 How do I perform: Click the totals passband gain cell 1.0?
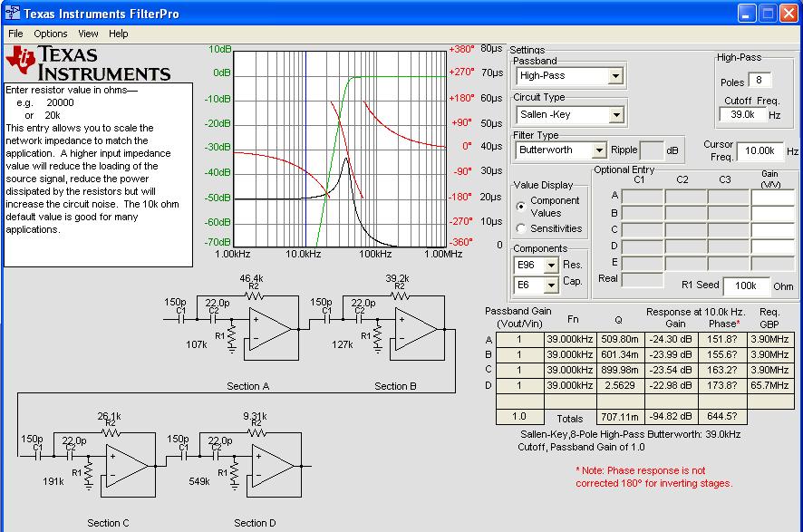(519, 417)
